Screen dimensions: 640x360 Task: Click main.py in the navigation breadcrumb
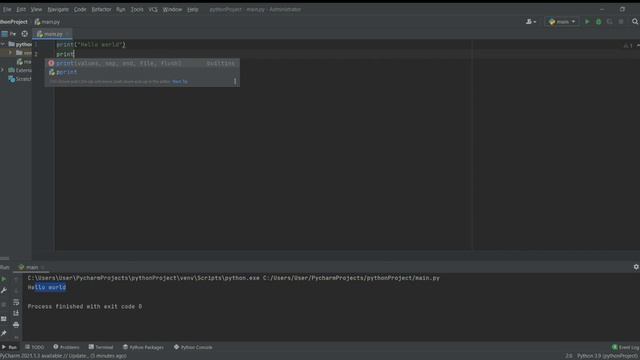47,22
